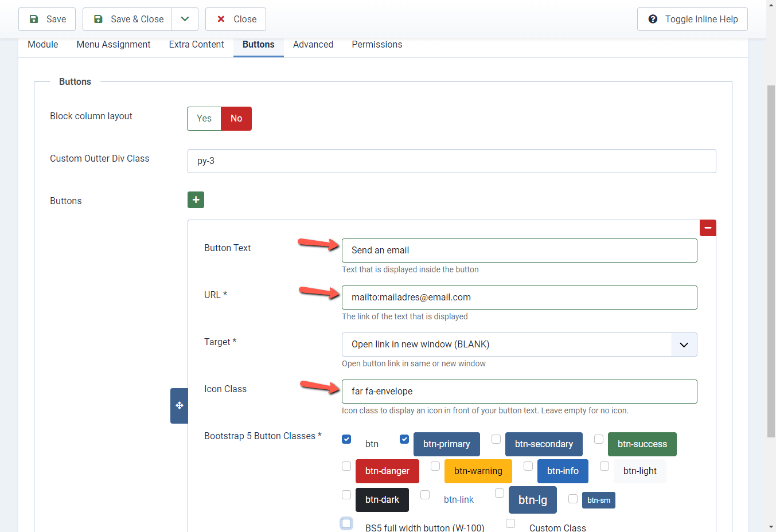Enable the BS5 full width button (W-100)

tap(346, 523)
